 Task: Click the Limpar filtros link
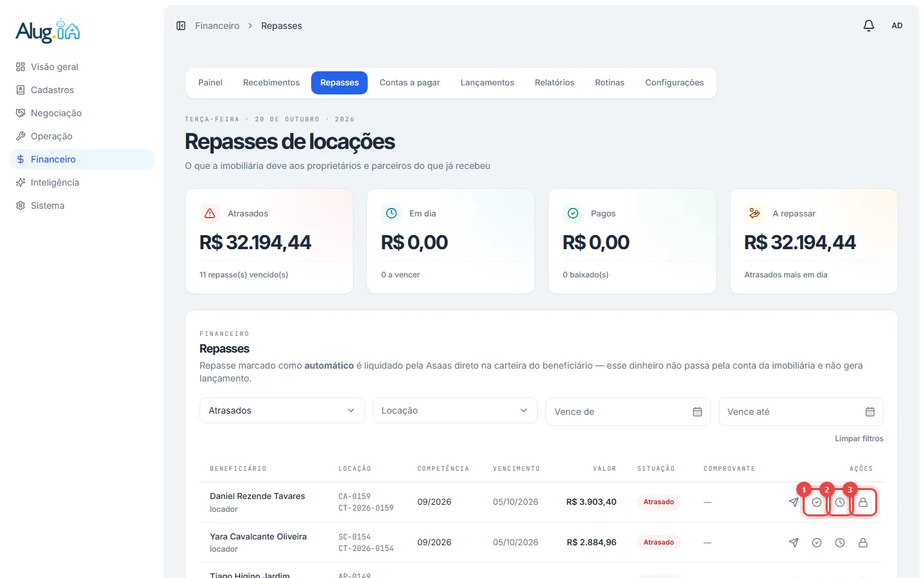click(x=859, y=439)
